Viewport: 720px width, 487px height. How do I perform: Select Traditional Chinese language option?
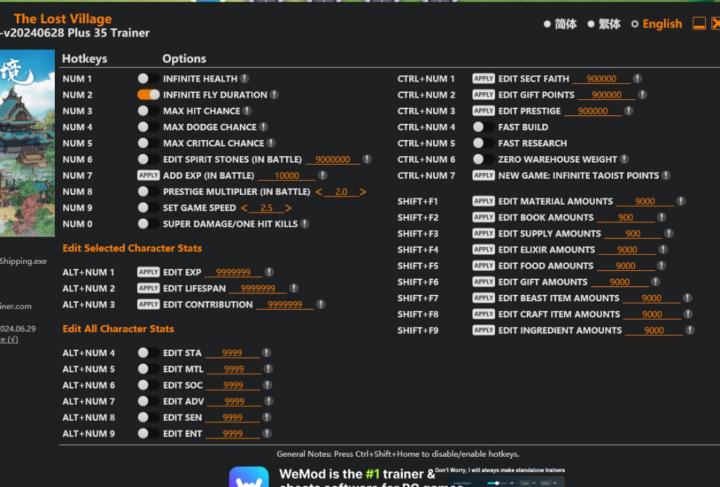[x=604, y=24]
